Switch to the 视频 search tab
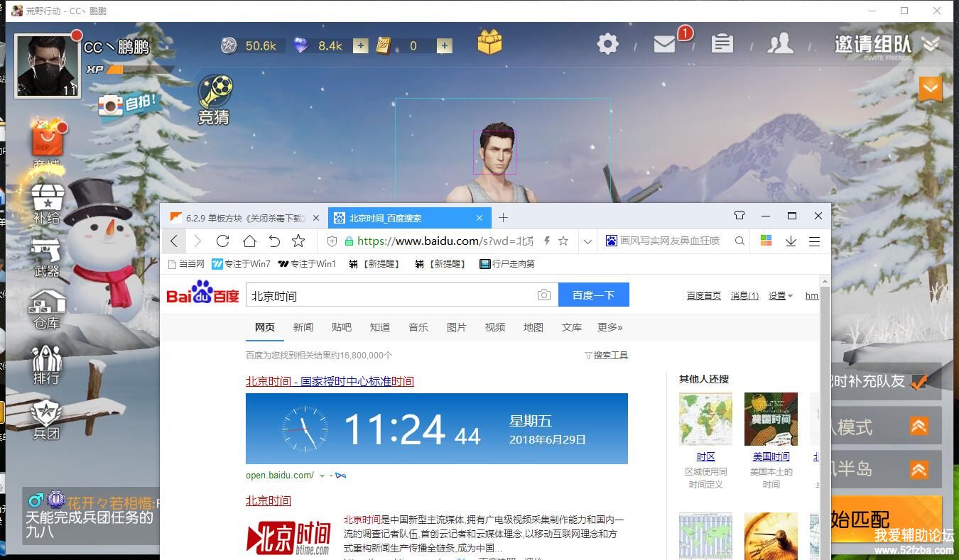The width and height of the screenshot is (959, 560). [495, 327]
